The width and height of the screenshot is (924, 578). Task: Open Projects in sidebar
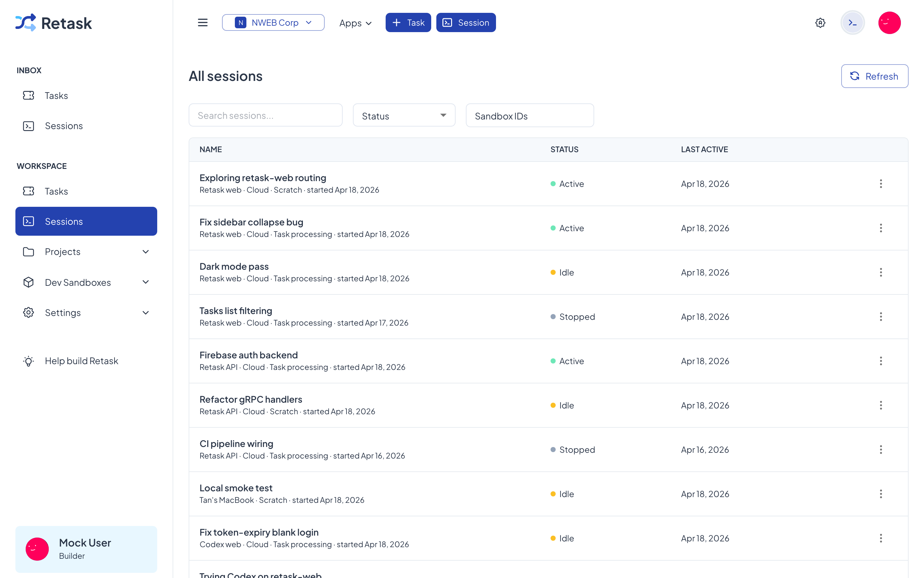[x=86, y=251]
